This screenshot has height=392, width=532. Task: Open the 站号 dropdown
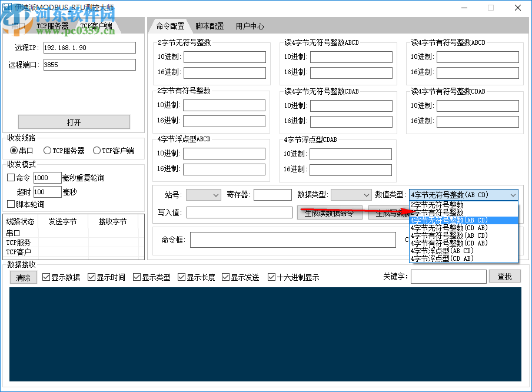click(x=203, y=194)
